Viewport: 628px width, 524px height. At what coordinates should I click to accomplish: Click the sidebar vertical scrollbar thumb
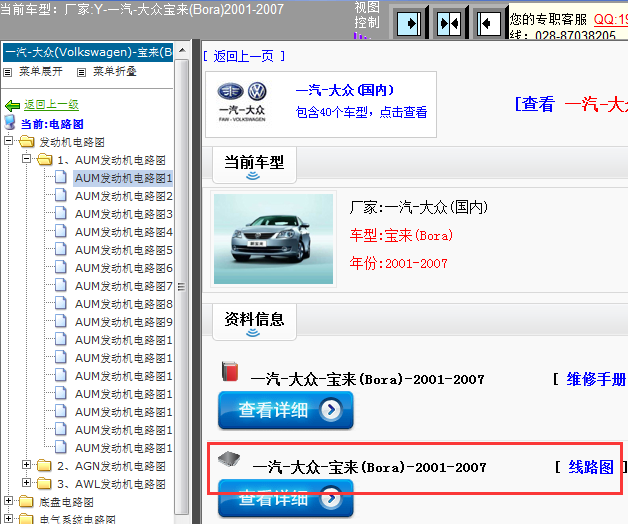click(182, 286)
